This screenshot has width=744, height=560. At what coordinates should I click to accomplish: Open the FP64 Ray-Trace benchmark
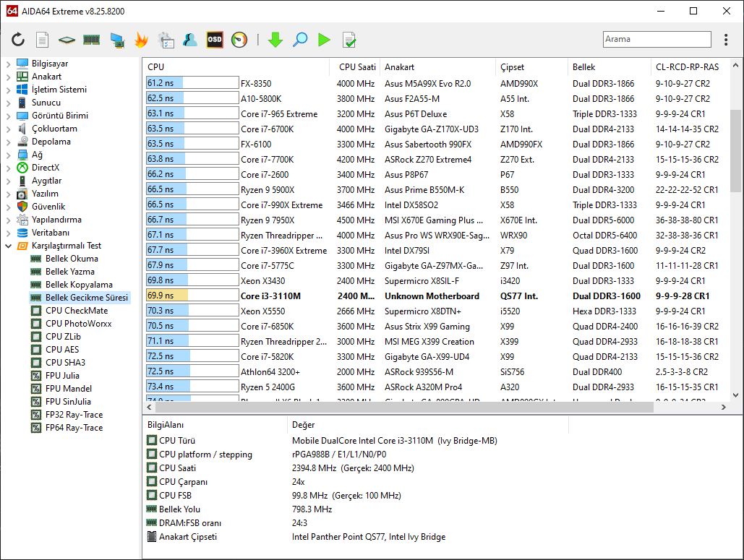pyautogui.click(x=74, y=428)
